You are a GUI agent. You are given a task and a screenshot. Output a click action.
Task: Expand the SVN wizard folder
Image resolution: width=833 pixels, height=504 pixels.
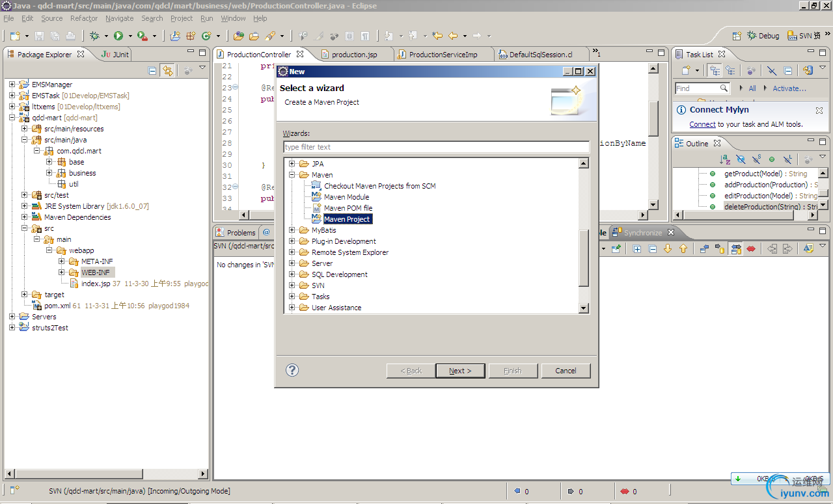pyautogui.click(x=292, y=285)
